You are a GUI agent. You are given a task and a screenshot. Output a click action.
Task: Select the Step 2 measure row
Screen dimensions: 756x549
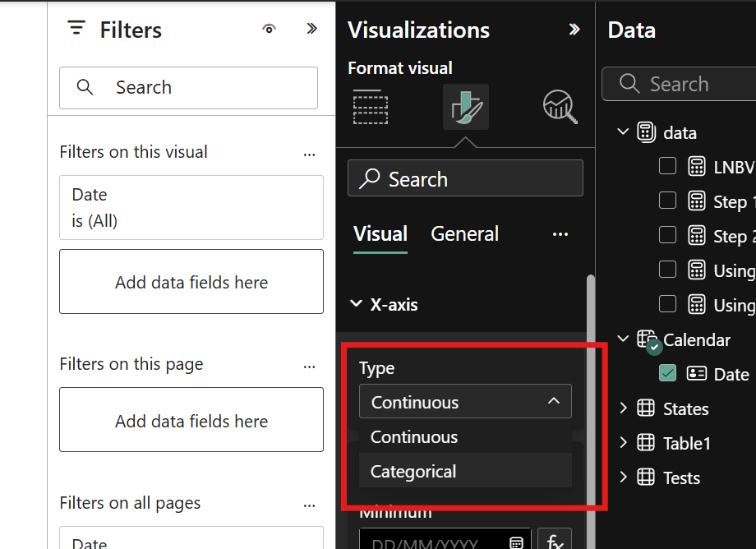coord(706,236)
